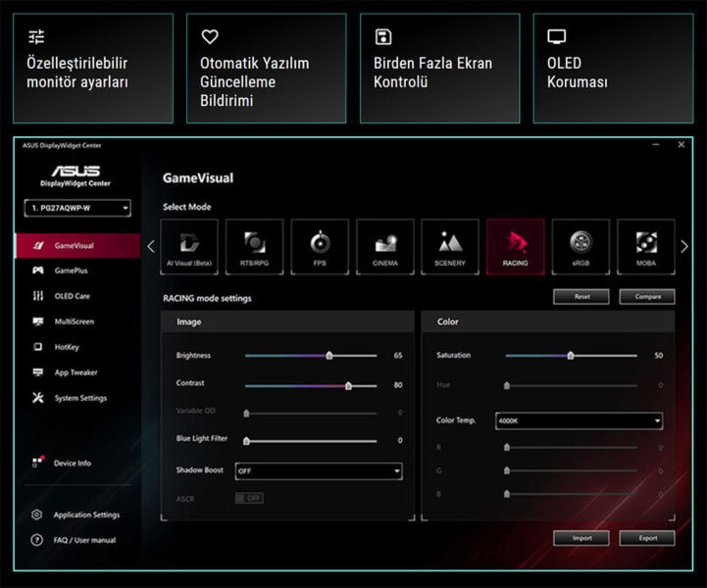
Task: Open the HotKey menu label
Action: click(67, 347)
